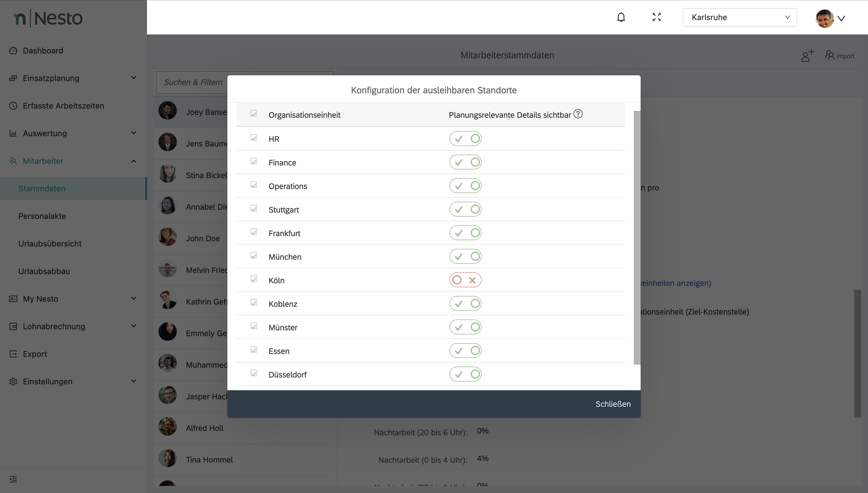Open Dashboard from sidebar
This screenshot has height=493, width=868.
tap(43, 51)
